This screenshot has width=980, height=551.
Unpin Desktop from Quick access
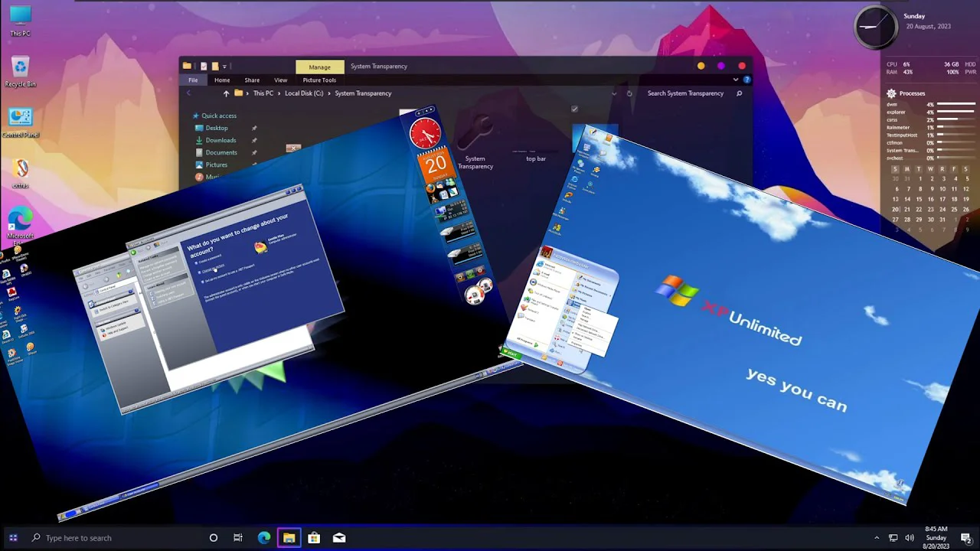(254, 128)
